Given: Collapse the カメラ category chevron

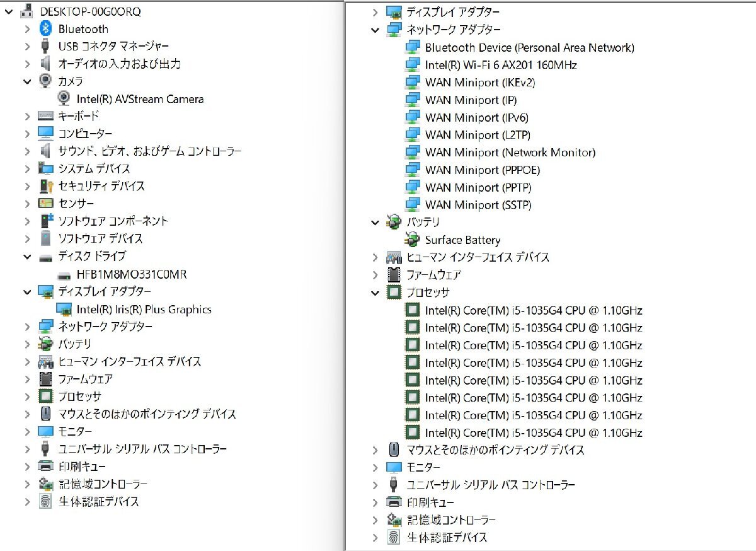Looking at the screenshot, I should pos(27,81).
